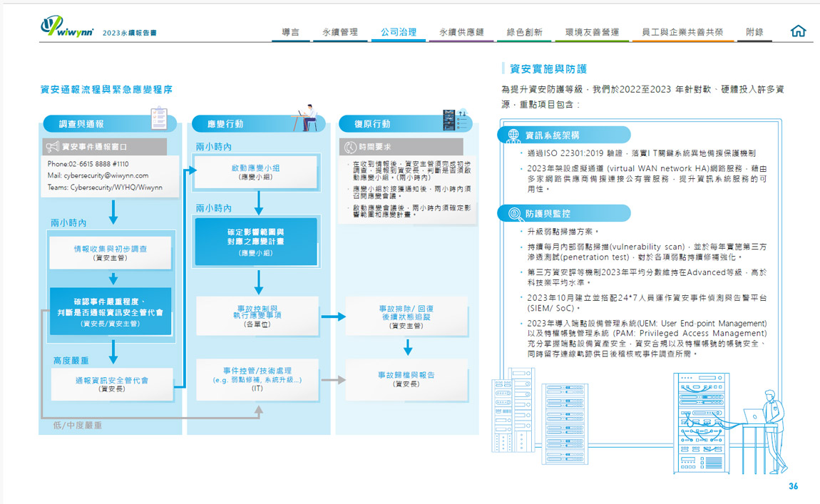Open the 導言 tab
This screenshot has width=820, height=504.
point(290,32)
